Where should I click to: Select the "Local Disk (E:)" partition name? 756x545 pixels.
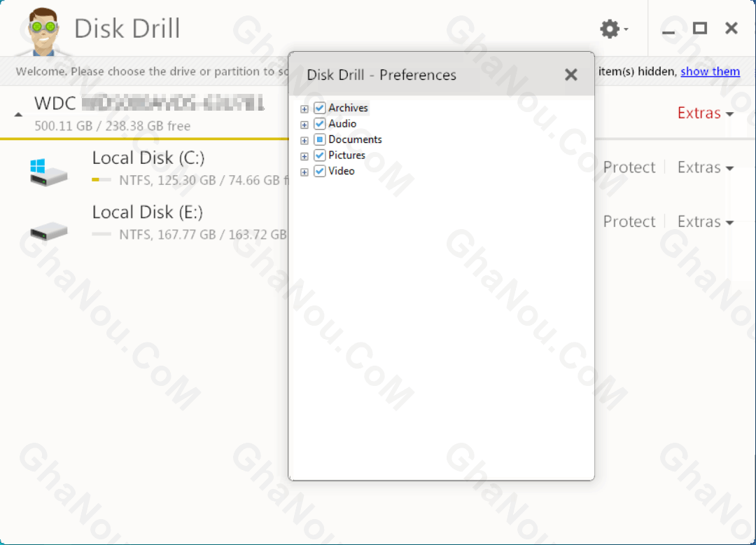148,213
